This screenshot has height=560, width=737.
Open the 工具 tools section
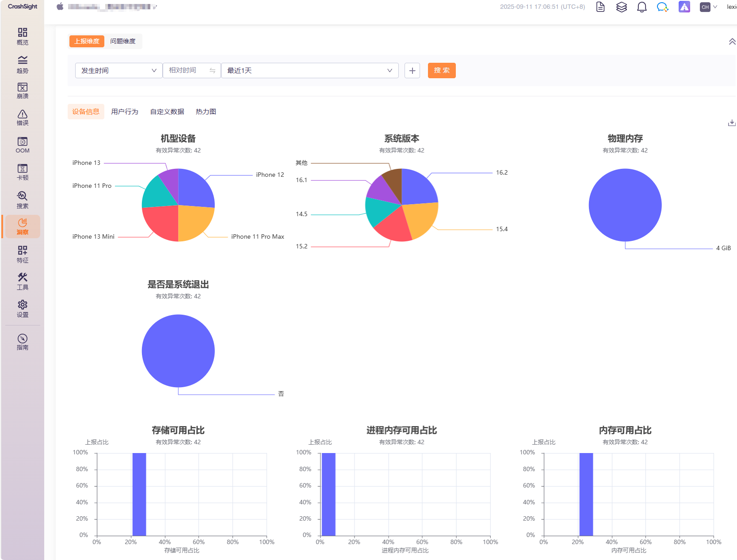pyautogui.click(x=23, y=281)
